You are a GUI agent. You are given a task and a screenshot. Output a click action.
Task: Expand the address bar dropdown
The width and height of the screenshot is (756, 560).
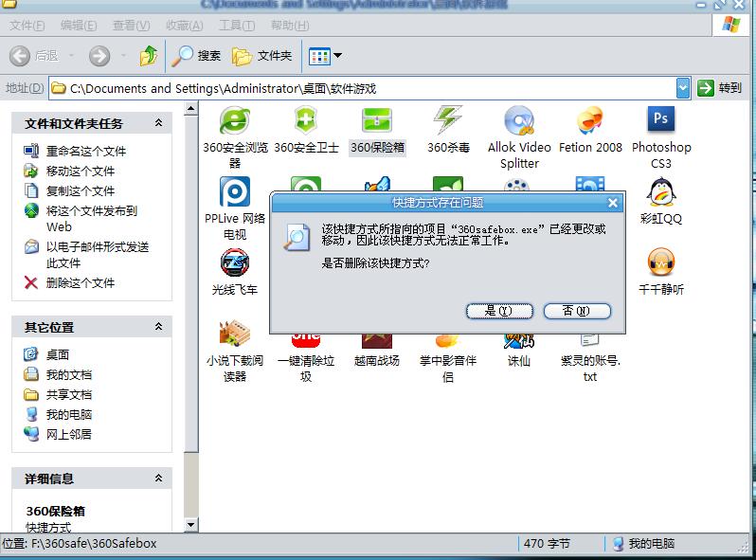coord(683,88)
